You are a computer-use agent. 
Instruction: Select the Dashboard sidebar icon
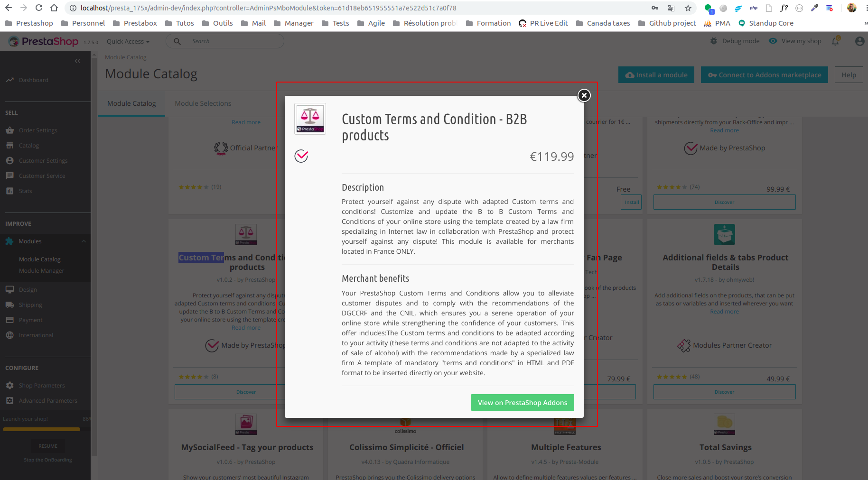pos(10,80)
